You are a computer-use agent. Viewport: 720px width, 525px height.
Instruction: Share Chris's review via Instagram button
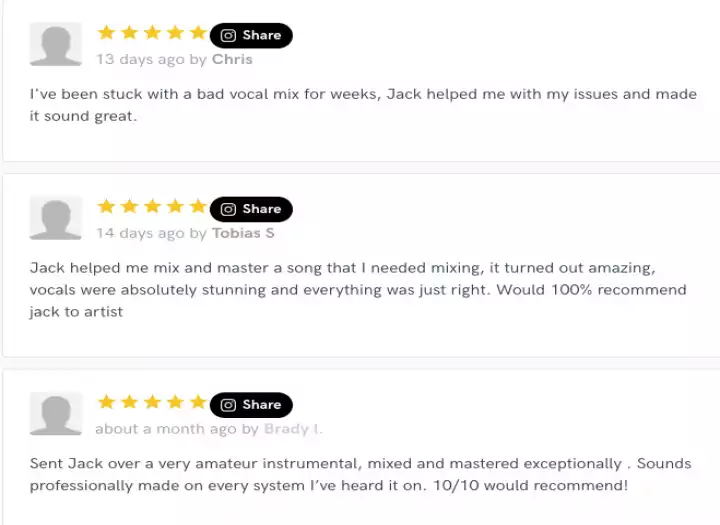pos(251,35)
